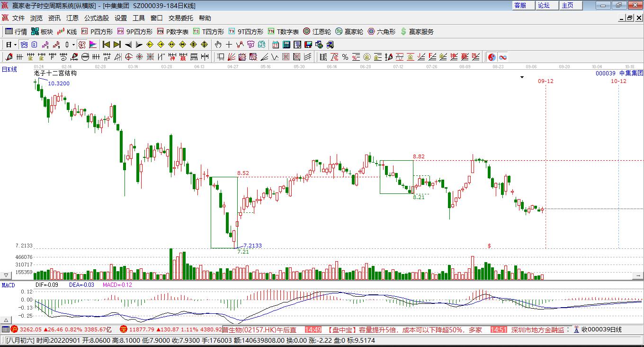Click the 日K线 label

pyautogui.click(x=9, y=70)
